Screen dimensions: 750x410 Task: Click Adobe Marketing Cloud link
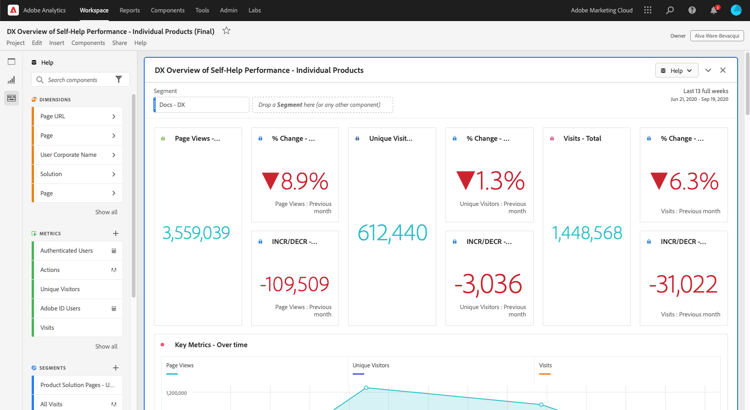602,10
